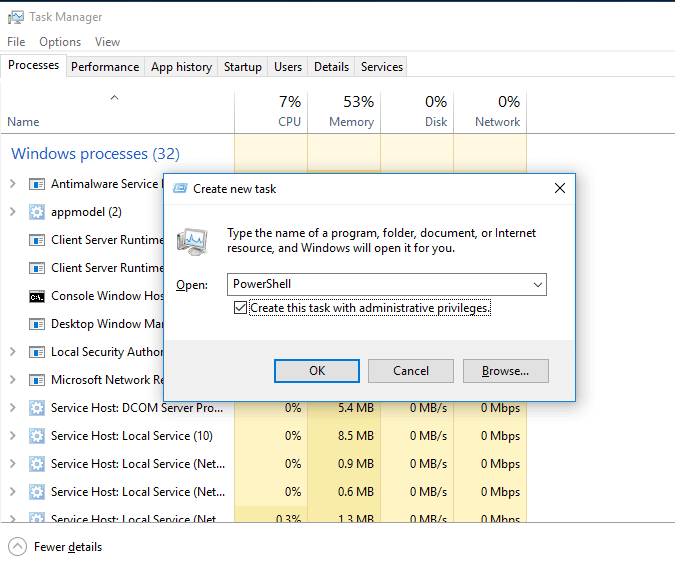
Task: Expand the Antimalware Service process row
Action: click(13, 184)
